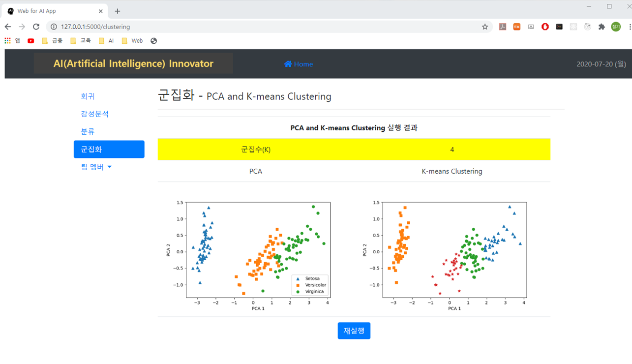This screenshot has height=364, width=632.
Task: Click the globe icon on the bookmarks bar
Action: tap(153, 40)
